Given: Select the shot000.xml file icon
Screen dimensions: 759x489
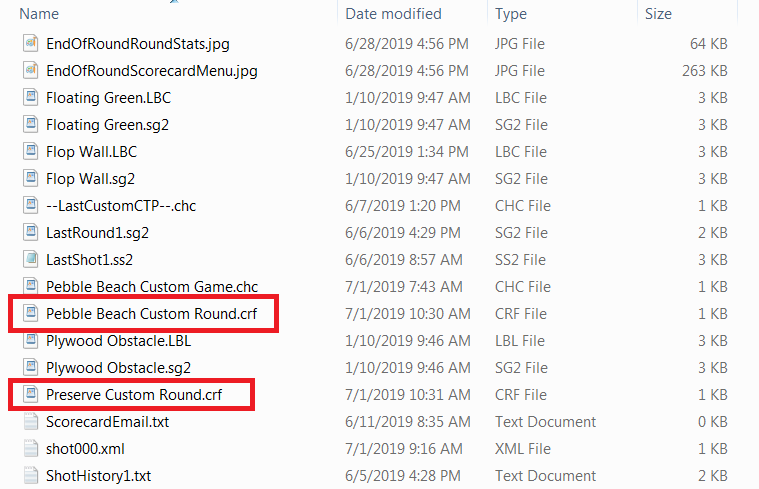Looking at the screenshot, I should [31, 449].
